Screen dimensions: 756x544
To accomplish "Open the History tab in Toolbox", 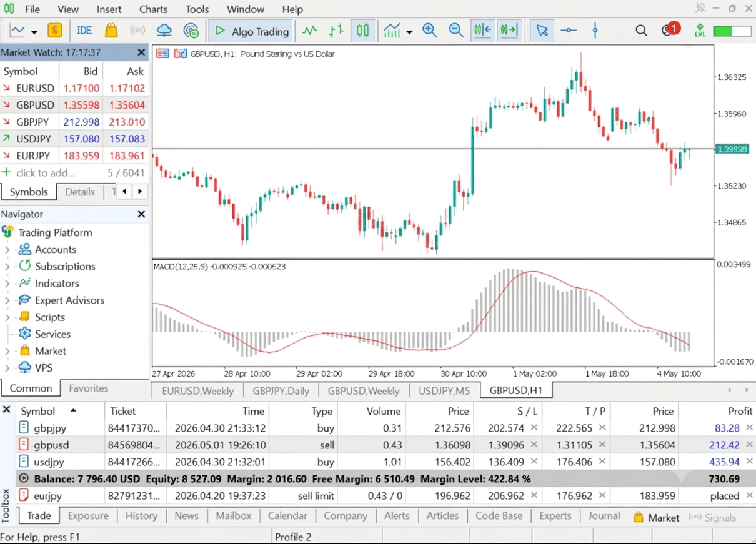I will pos(141,516).
